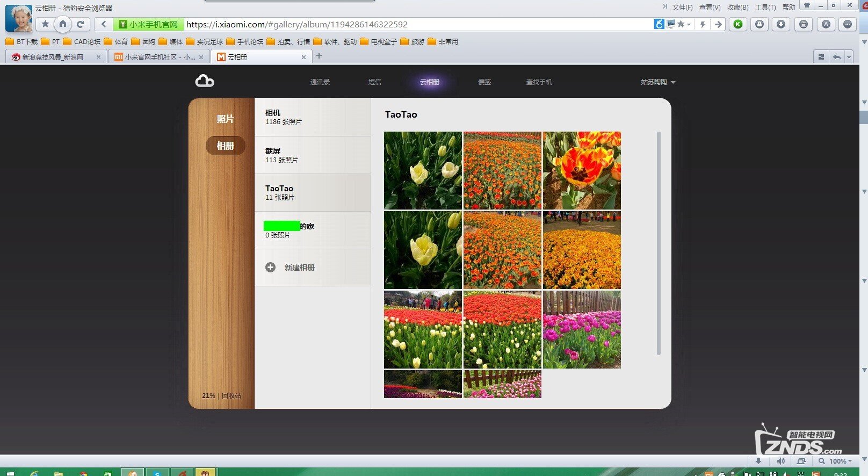Go to 短信 messages section
Image resolution: width=868 pixels, height=476 pixels.
pos(375,82)
